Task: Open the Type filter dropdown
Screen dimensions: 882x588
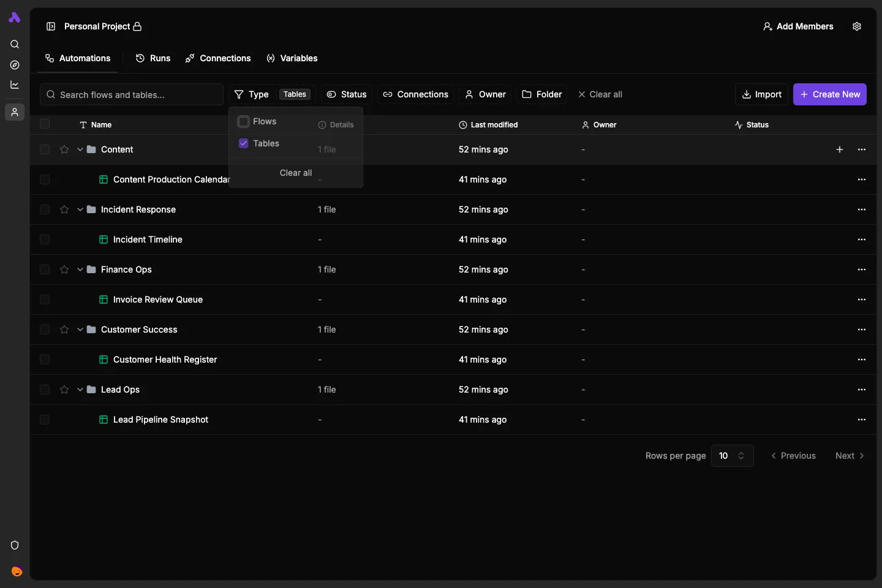Action: [x=272, y=94]
